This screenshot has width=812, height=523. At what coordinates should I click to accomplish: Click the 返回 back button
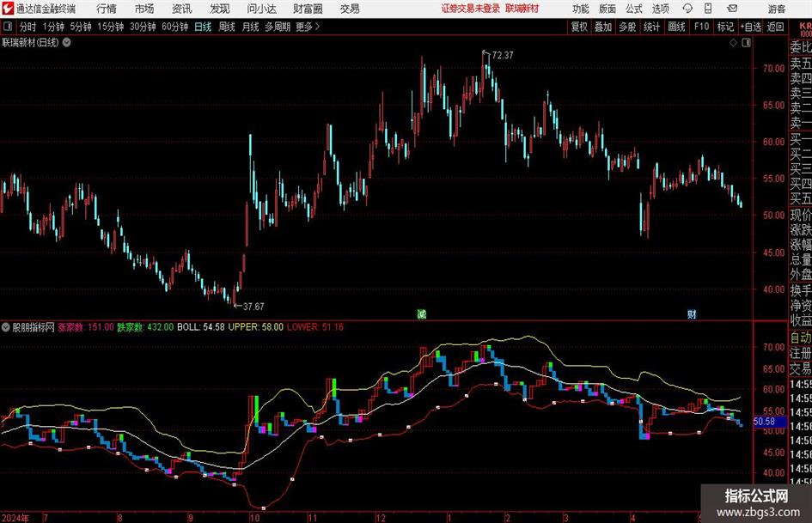775,27
